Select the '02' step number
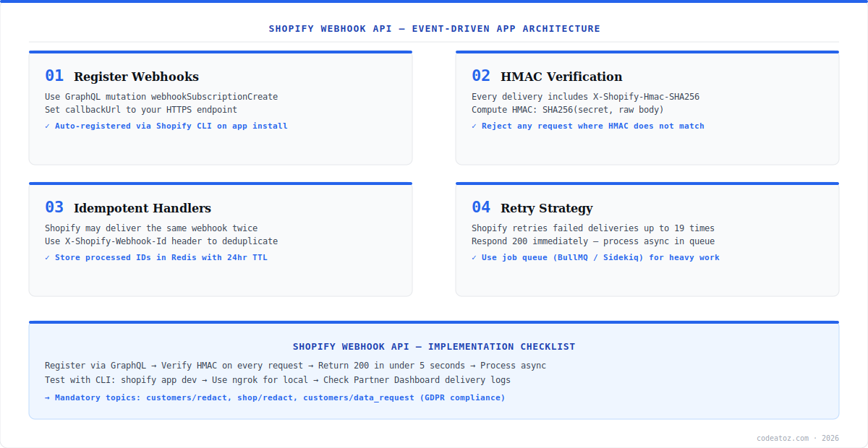 tap(481, 76)
